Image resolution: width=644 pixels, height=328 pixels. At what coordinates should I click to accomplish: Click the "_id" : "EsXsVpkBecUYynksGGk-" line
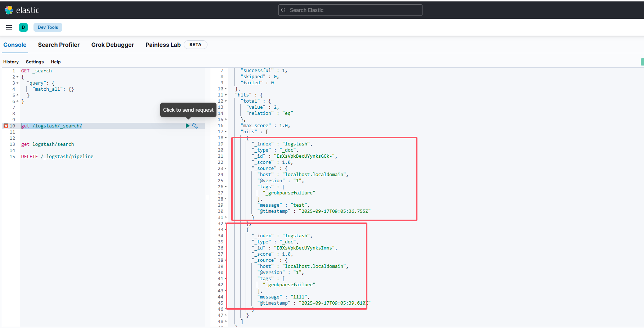(295, 156)
